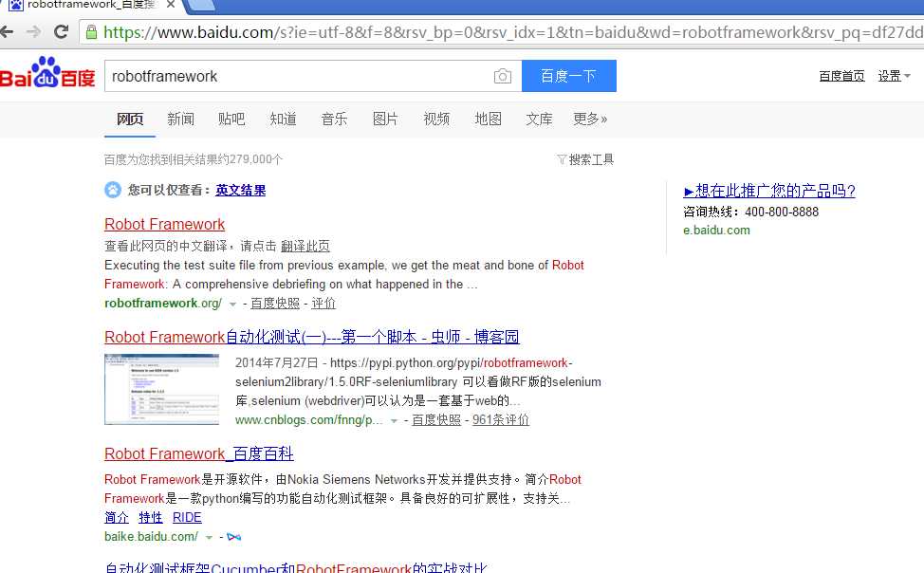924x573 pixels.
Task: Switch to the 知道 tab
Action: 283,120
